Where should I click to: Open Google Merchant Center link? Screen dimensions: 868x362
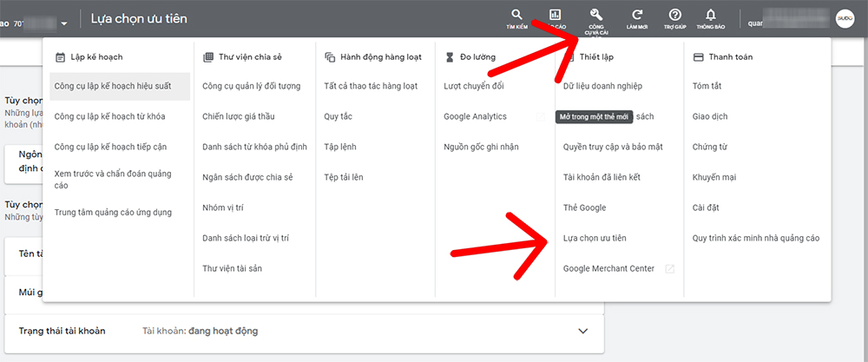(609, 268)
